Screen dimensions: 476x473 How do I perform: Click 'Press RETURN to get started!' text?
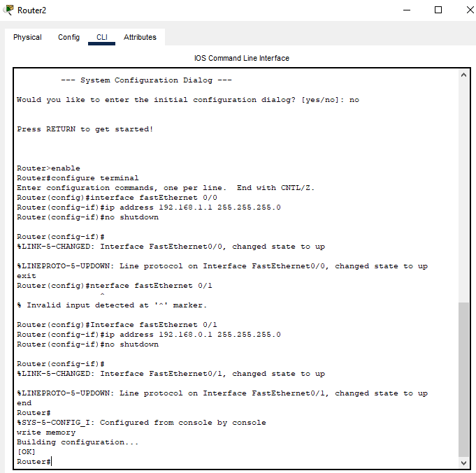[x=85, y=129]
